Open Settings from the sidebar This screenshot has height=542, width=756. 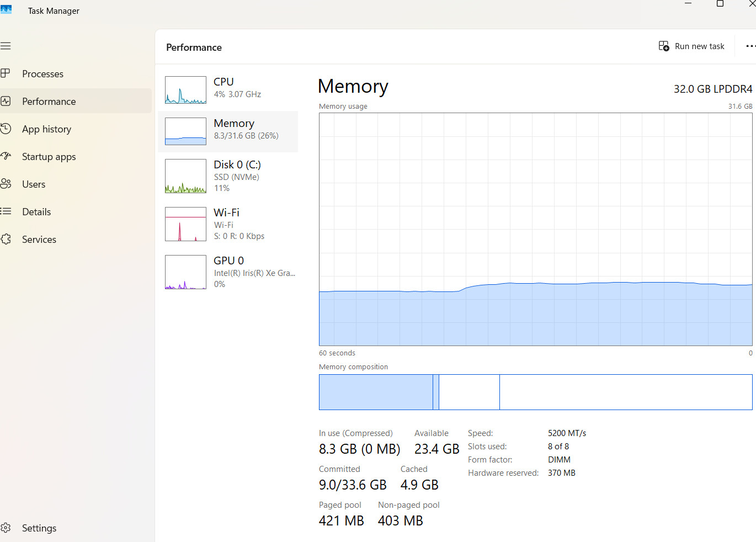(x=76, y=528)
